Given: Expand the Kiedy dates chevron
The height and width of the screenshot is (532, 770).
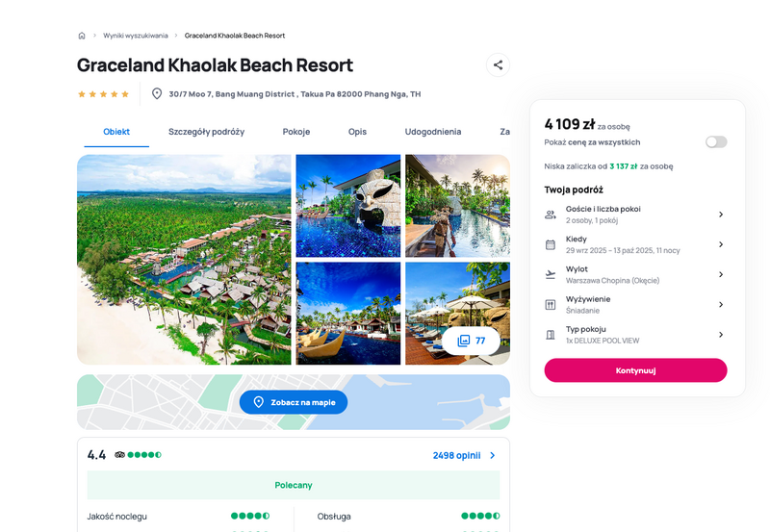Looking at the screenshot, I should click(721, 244).
